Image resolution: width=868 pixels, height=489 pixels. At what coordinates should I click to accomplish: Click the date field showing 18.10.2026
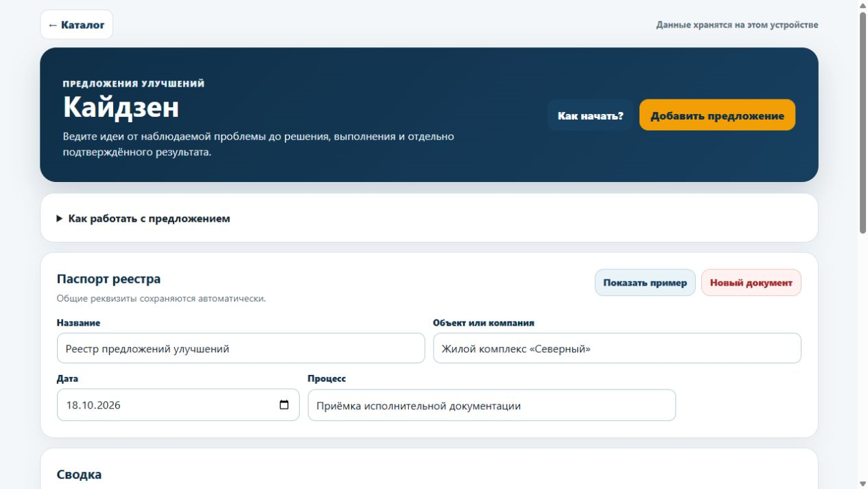click(178, 405)
